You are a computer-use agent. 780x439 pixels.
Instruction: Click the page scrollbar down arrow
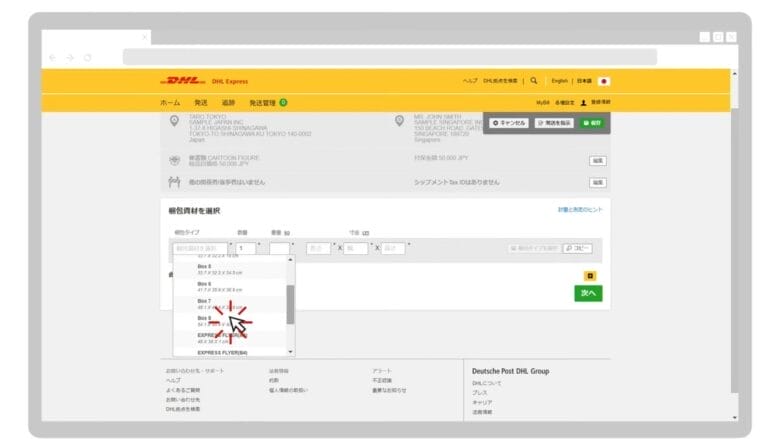click(735, 418)
